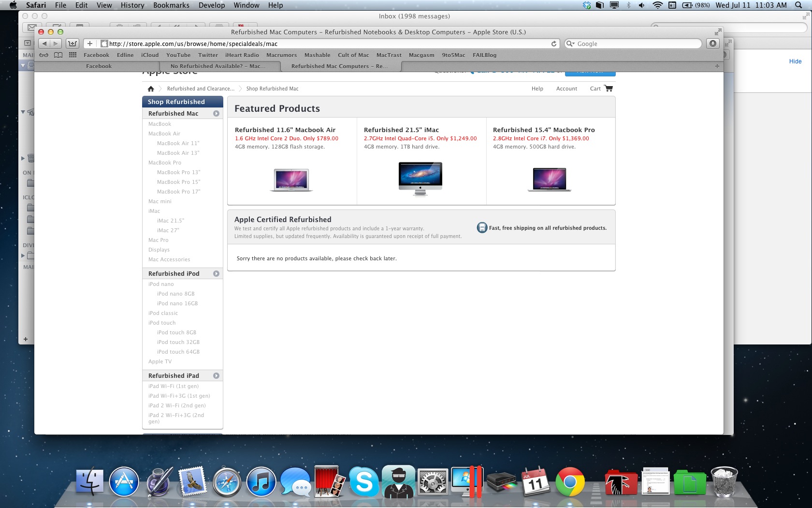Open the Calendar icon in the Dock
812x508 pixels.
[x=536, y=482]
